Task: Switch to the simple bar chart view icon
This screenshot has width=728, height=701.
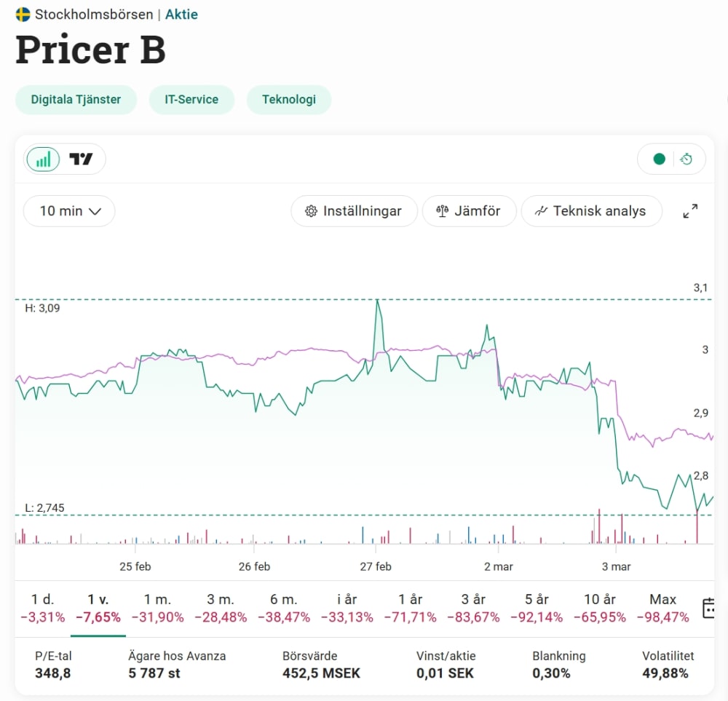Action: [43, 159]
